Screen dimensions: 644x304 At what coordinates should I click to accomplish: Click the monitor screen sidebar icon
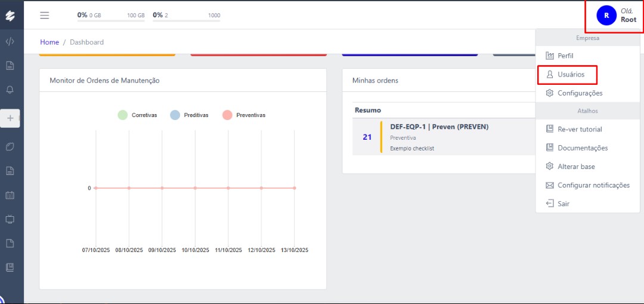[10, 219]
